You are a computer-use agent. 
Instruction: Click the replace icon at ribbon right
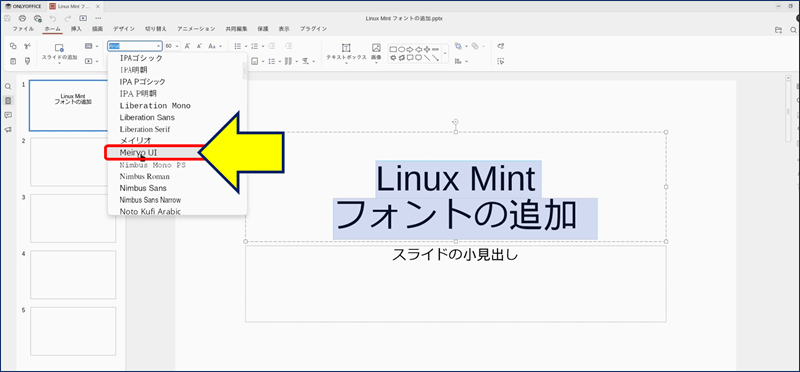pos(501,46)
